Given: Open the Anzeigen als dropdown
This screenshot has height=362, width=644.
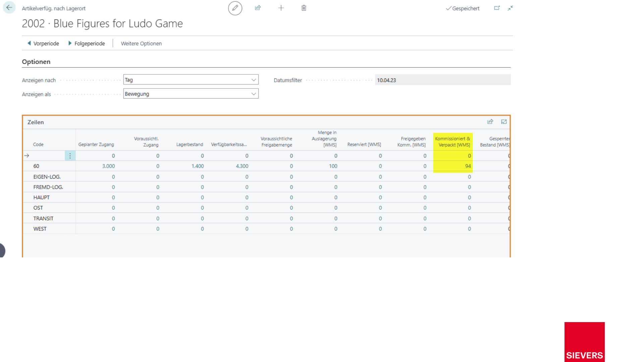Looking at the screenshot, I should (191, 94).
